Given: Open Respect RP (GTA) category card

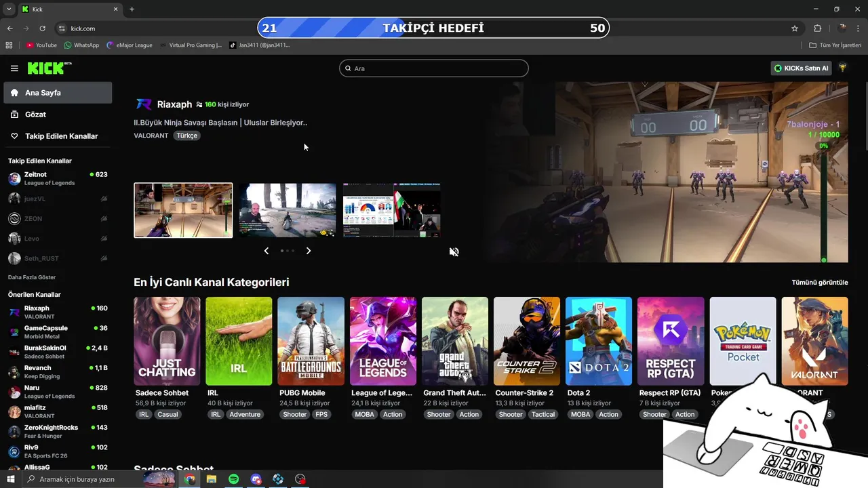Looking at the screenshot, I should [x=671, y=341].
